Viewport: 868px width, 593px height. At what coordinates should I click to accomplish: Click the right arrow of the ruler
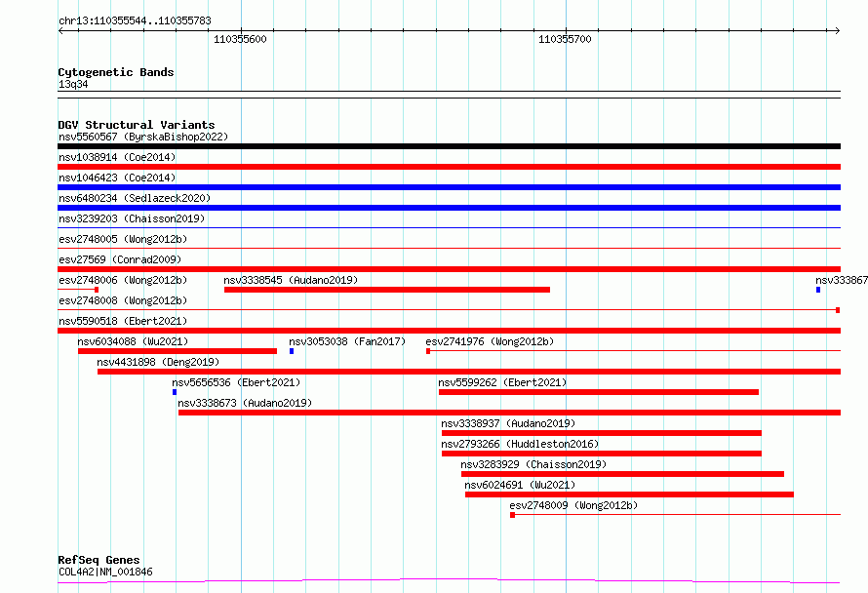[x=838, y=30]
